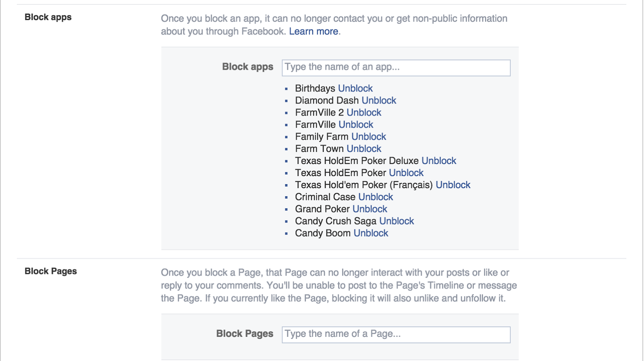Unblock Criminal Case app
Screen dimensions: 644x361
point(376,197)
